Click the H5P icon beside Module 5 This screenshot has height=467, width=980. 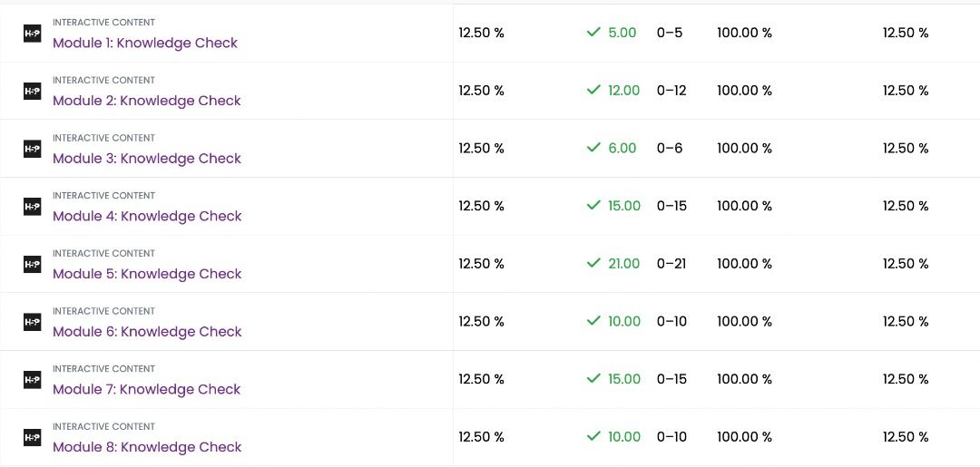pyautogui.click(x=32, y=264)
